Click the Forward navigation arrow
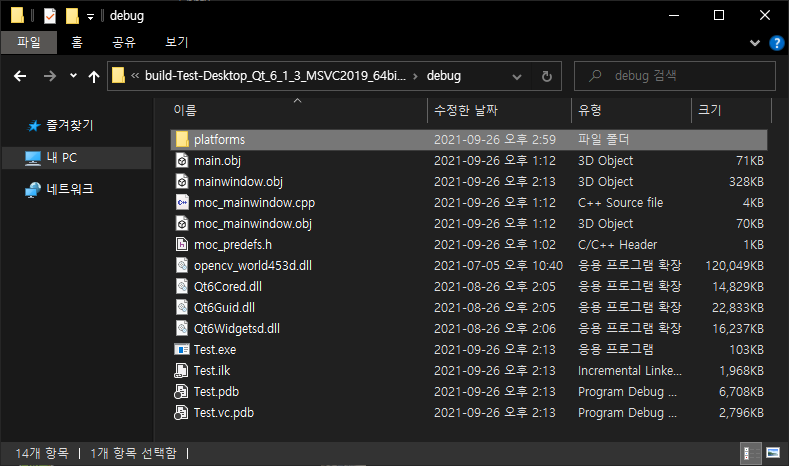The width and height of the screenshot is (789, 466). point(49,76)
